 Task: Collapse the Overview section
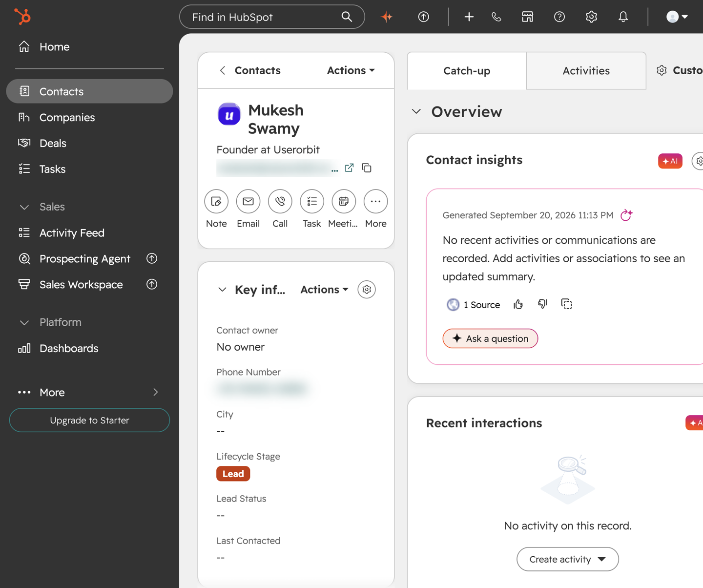tap(416, 111)
